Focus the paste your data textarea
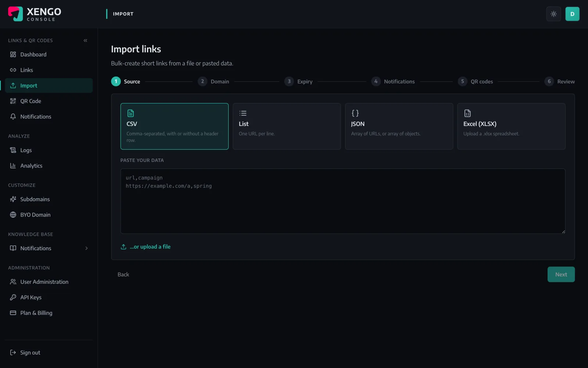 343,201
